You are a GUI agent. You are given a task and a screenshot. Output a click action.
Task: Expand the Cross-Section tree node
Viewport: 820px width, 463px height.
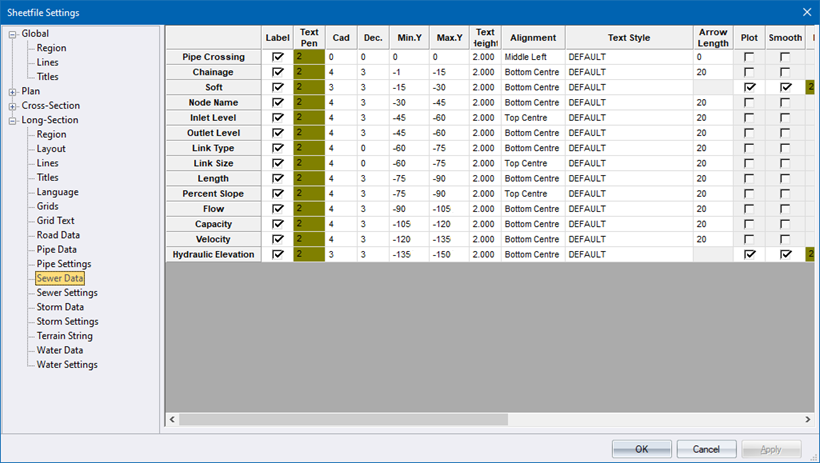(x=12, y=106)
